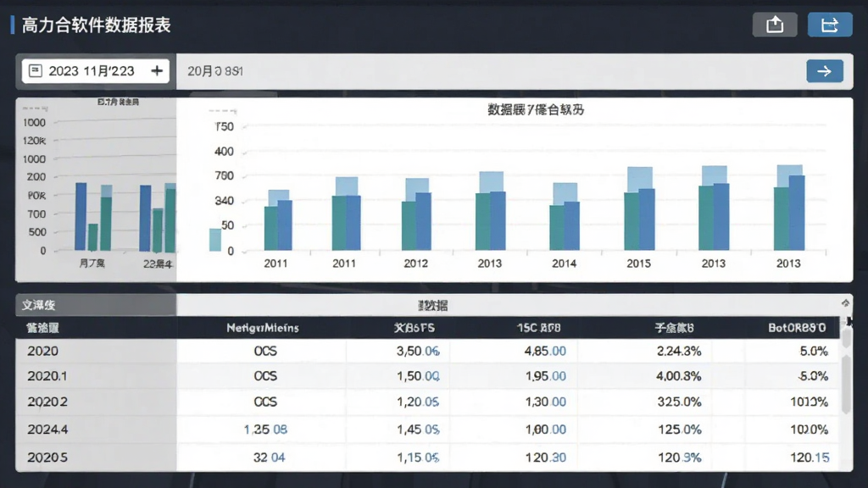
Task: Click the teal bar above 2012
Action: [409, 225]
